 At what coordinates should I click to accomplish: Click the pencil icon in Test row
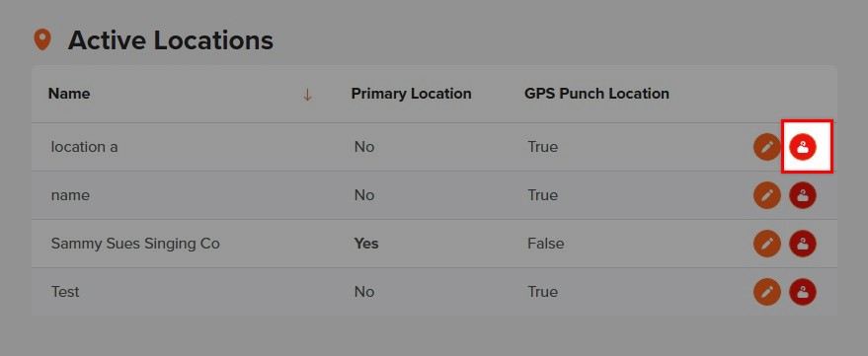(x=766, y=291)
